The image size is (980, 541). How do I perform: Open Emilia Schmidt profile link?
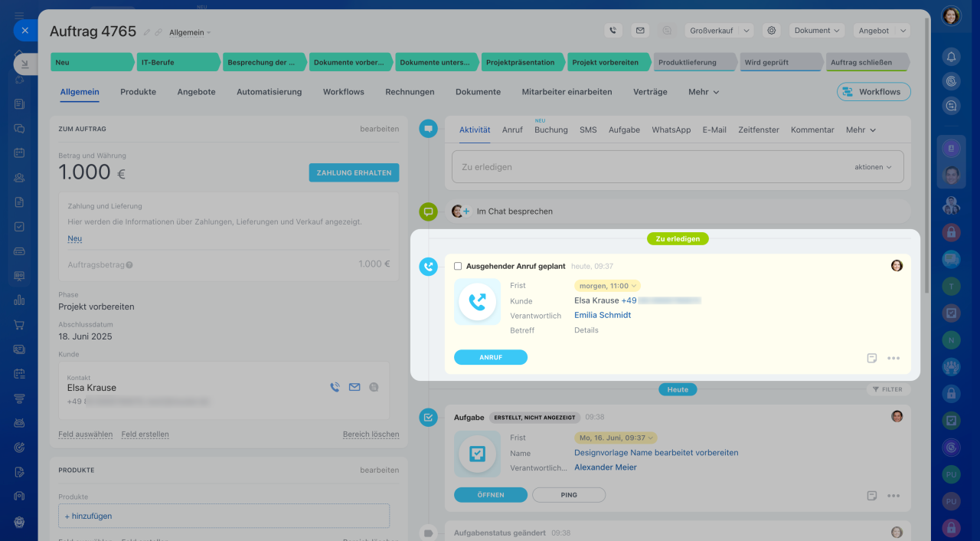point(603,315)
